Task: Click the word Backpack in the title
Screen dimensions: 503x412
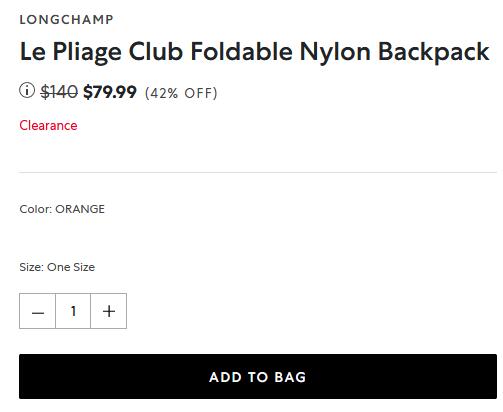Action: click(434, 52)
